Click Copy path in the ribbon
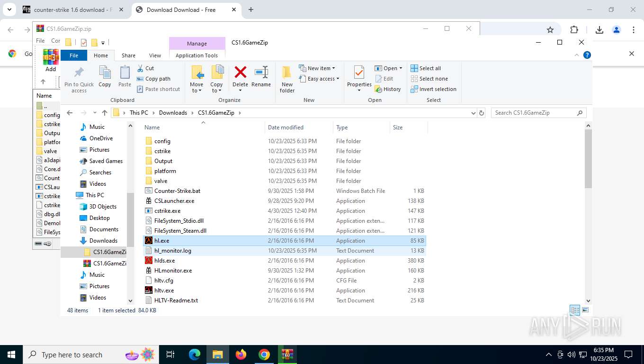Image resolution: width=644 pixels, height=364 pixels. 153,79
